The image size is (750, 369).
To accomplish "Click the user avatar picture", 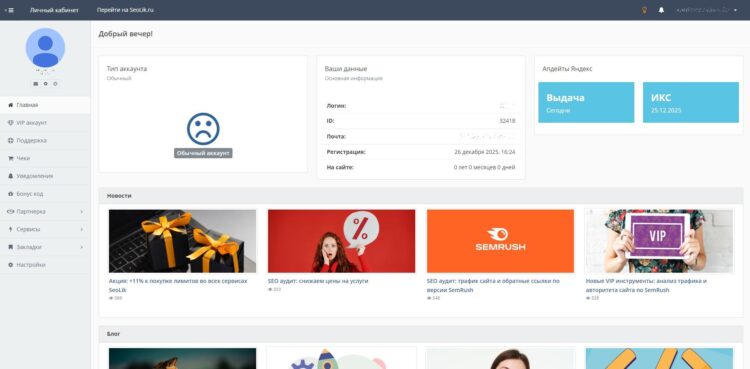I will coord(45,47).
